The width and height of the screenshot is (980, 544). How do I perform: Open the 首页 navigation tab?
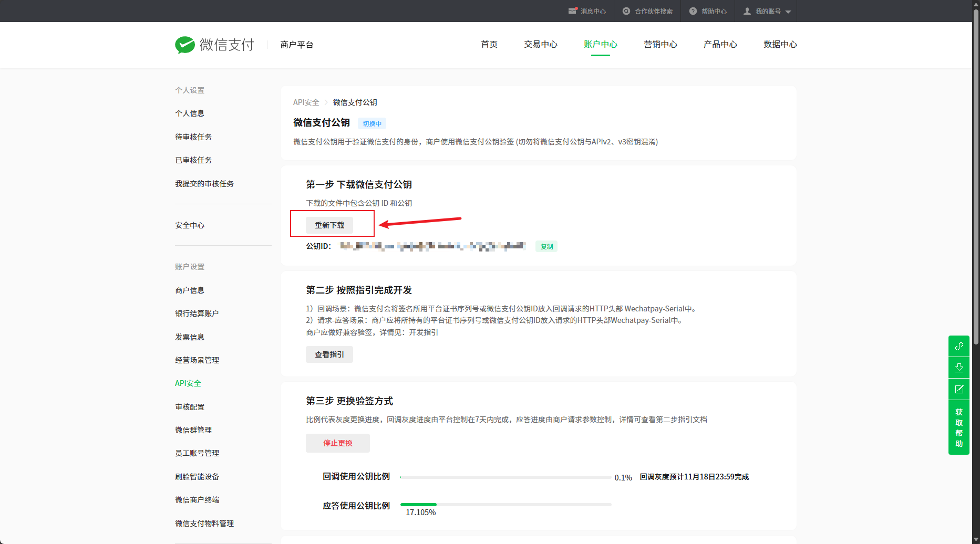(489, 45)
